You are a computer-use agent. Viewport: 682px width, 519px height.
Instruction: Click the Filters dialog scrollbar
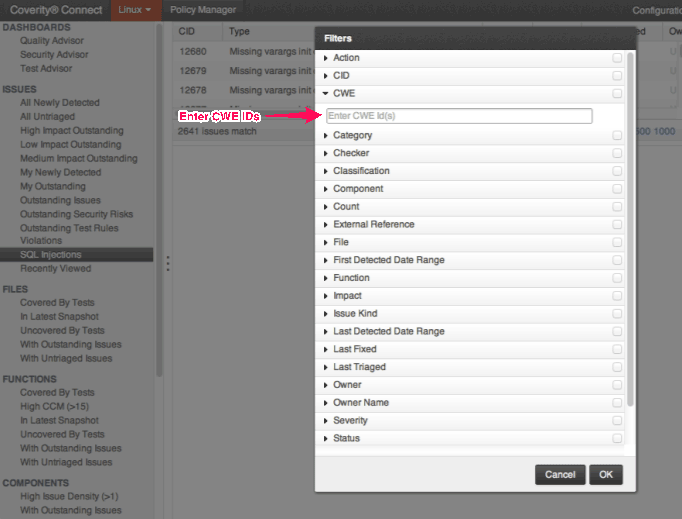630,229
